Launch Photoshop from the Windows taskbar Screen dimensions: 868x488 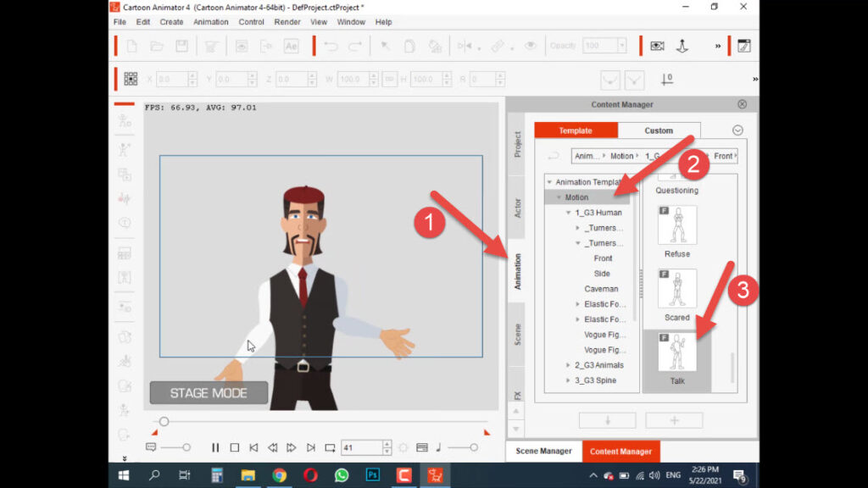point(372,475)
